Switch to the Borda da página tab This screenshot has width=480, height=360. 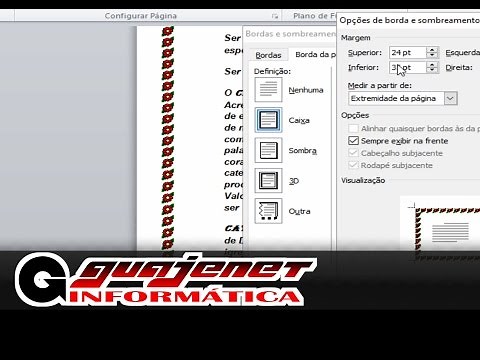[316, 55]
